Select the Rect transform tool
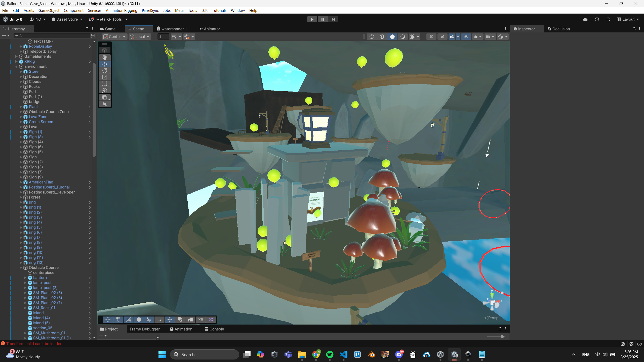644x362 pixels. click(x=105, y=84)
